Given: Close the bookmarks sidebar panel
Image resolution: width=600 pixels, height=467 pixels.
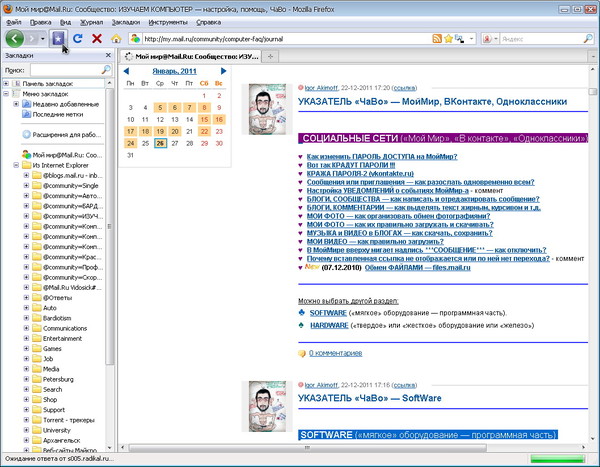Looking at the screenshot, I should pyautogui.click(x=108, y=56).
